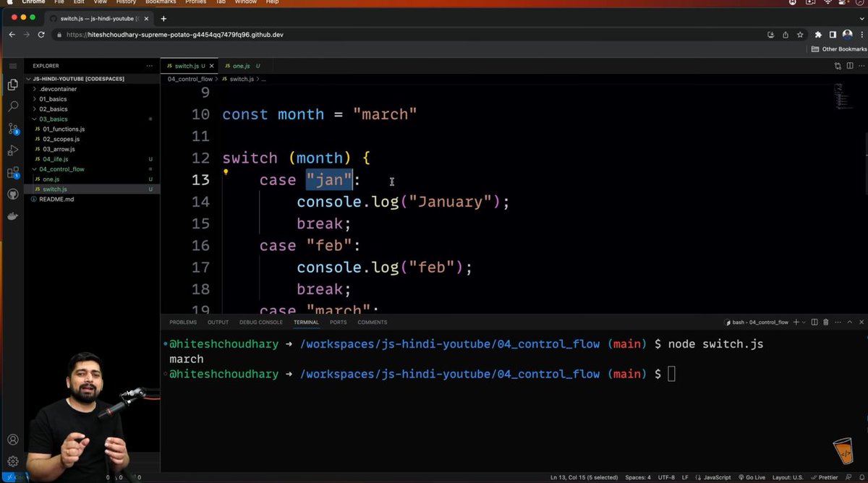The width and height of the screenshot is (868, 483).
Task: Open the Source Control view icon
Action: [12, 129]
